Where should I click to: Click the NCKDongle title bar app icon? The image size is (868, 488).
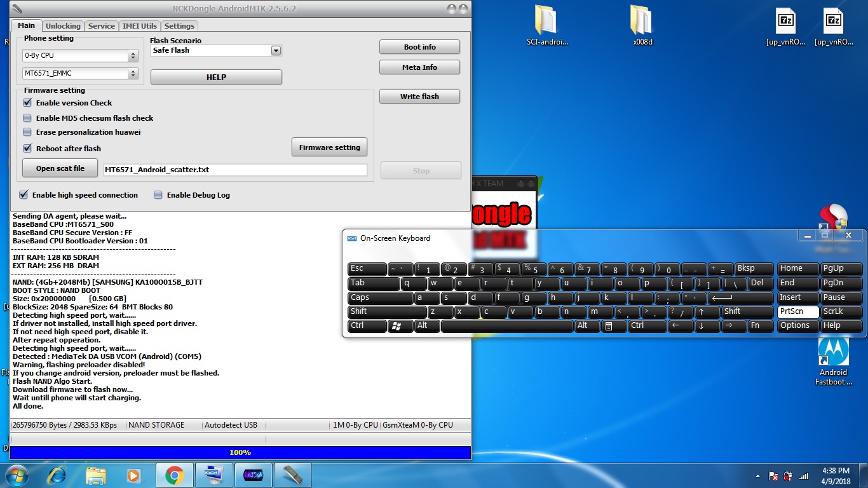pos(17,9)
